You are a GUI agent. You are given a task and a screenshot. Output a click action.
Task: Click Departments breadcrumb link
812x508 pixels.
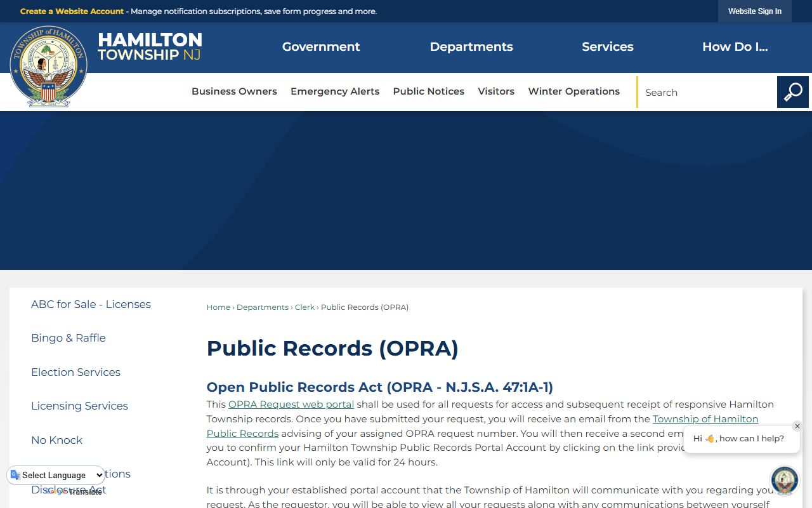263,307
